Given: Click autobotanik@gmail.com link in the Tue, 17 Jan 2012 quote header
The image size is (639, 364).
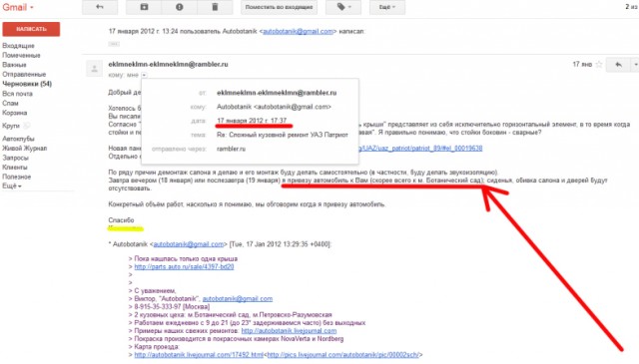Looking at the screenshot, I should 189,244.
